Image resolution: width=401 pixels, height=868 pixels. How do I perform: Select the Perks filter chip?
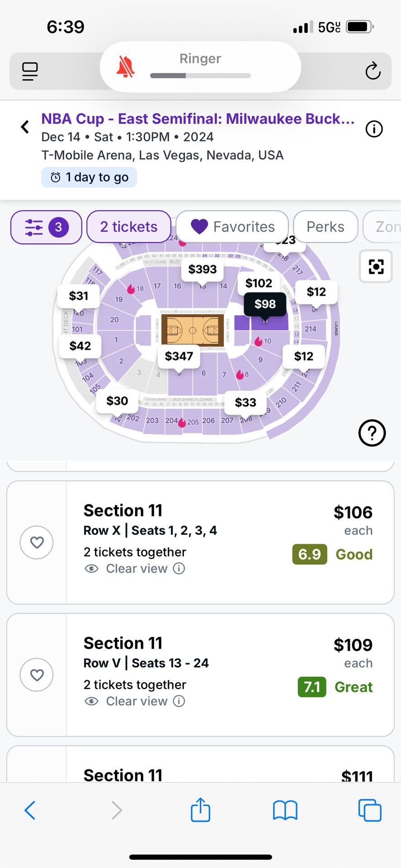coord(325,227)
